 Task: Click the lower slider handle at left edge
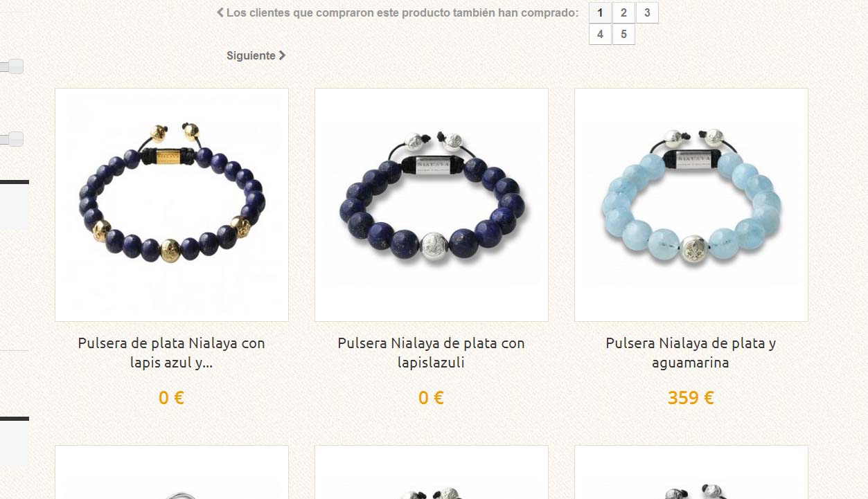12,139
